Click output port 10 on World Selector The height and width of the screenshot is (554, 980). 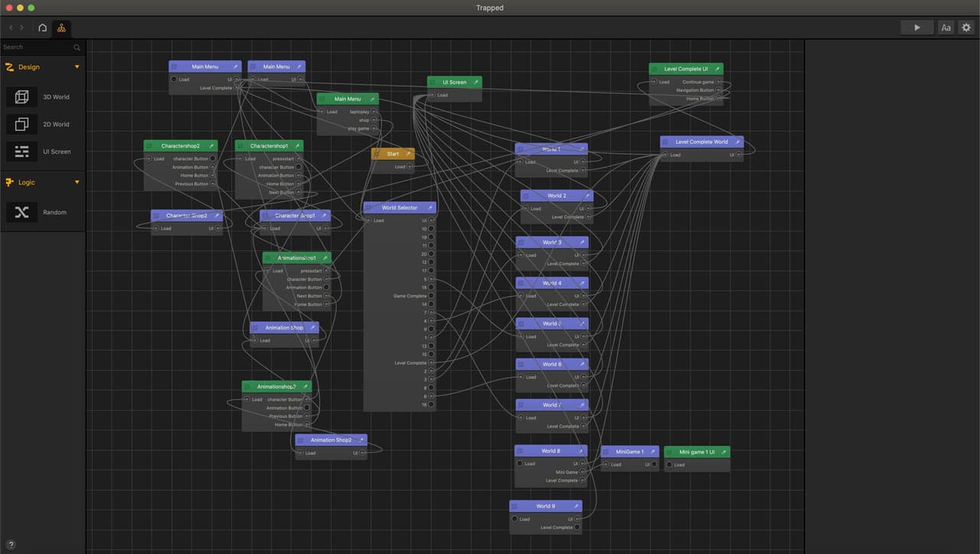431,229
